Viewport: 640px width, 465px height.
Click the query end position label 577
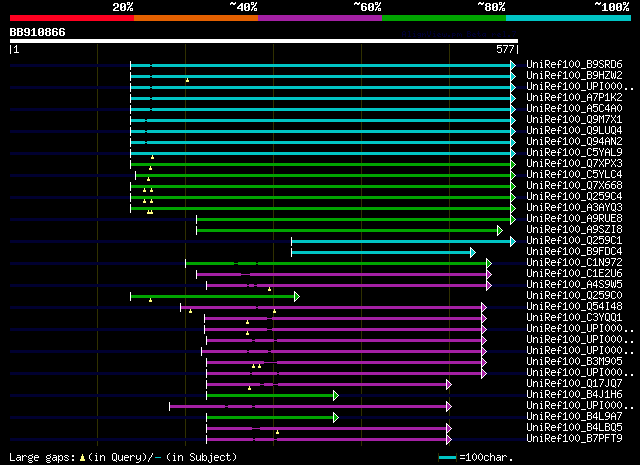(505, 49)
